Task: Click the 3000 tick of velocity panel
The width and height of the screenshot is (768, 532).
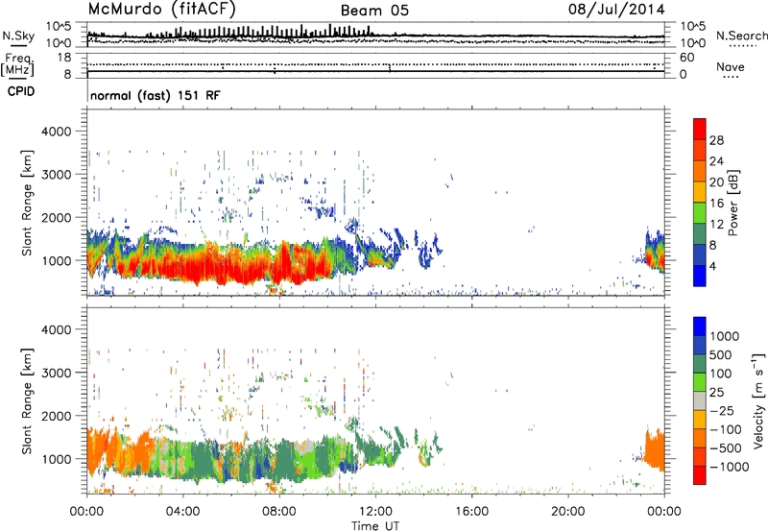Action: point(56,373)
